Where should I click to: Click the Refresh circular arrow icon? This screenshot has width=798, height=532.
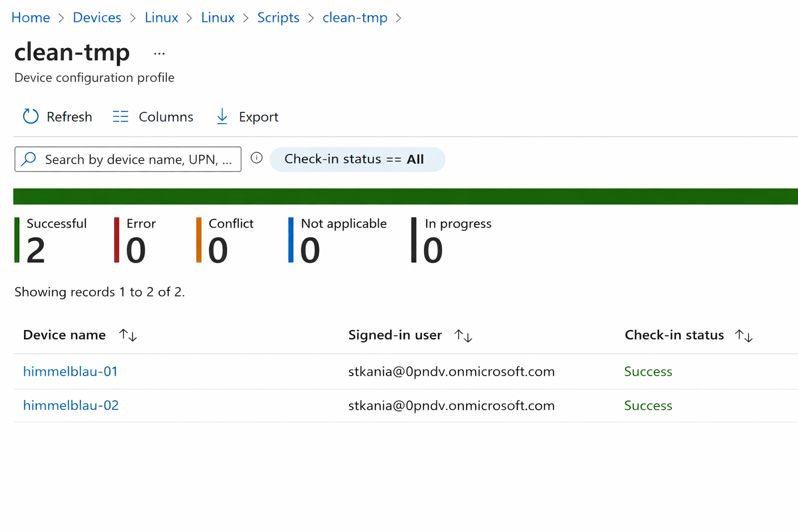[31, 116]
